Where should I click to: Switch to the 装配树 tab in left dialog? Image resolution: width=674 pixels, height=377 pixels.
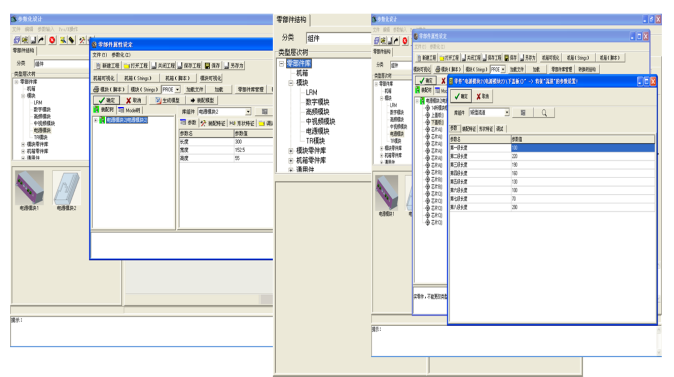(x=104, y=110)
